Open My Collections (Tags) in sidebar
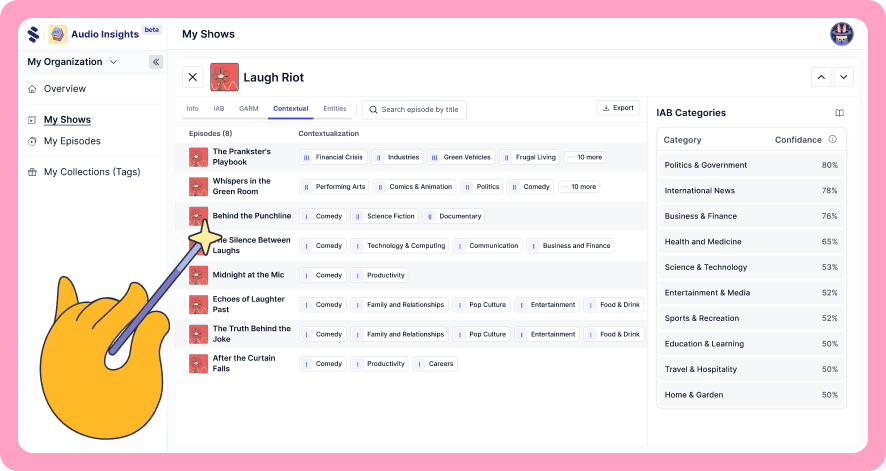 [x=91, y=172]
